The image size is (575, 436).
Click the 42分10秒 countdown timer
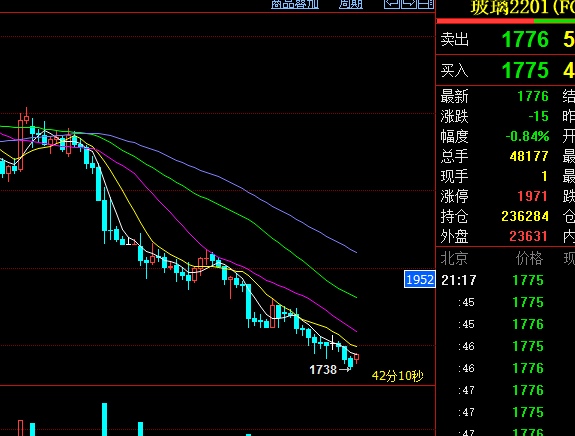click(398, 376)
